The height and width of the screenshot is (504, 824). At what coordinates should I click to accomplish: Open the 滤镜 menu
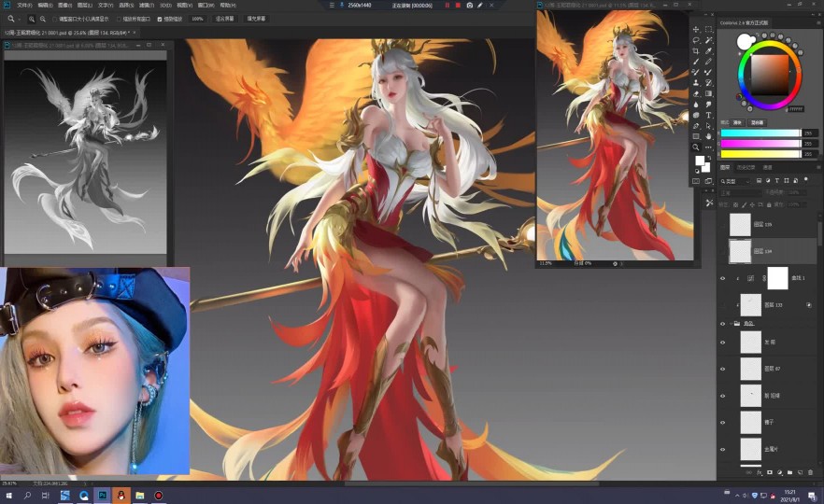(146, 6)
